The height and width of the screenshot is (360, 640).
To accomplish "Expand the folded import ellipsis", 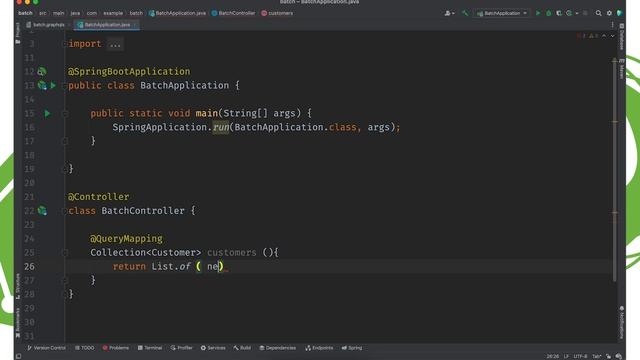I will (x=116, y=44).
